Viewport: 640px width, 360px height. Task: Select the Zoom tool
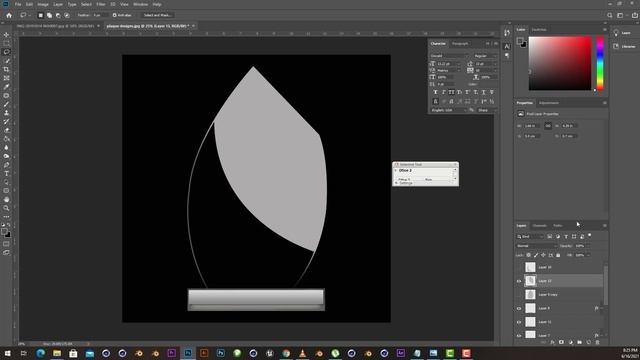6,208
